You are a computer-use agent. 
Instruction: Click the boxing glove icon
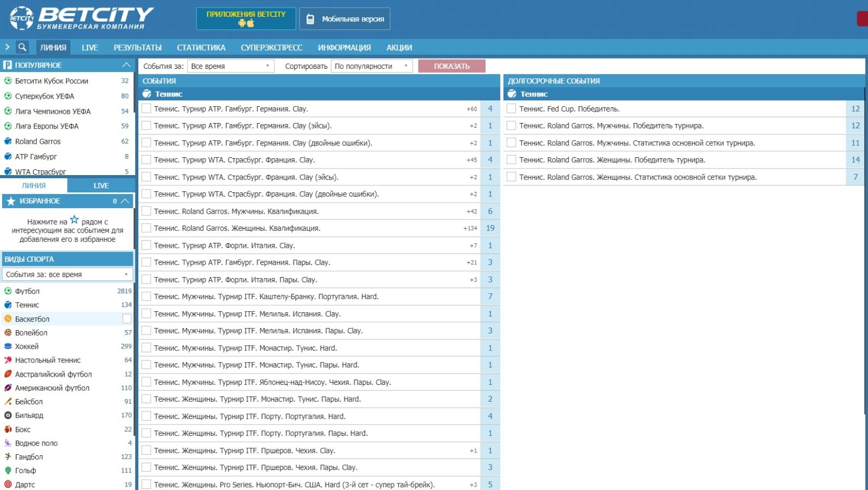[x=8, y=429]
